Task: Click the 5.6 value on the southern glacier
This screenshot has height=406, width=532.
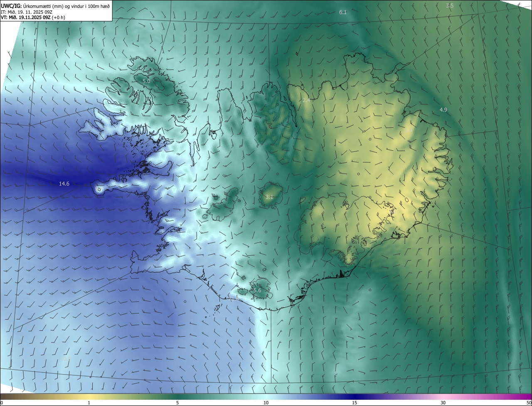Action: point(257,291)
